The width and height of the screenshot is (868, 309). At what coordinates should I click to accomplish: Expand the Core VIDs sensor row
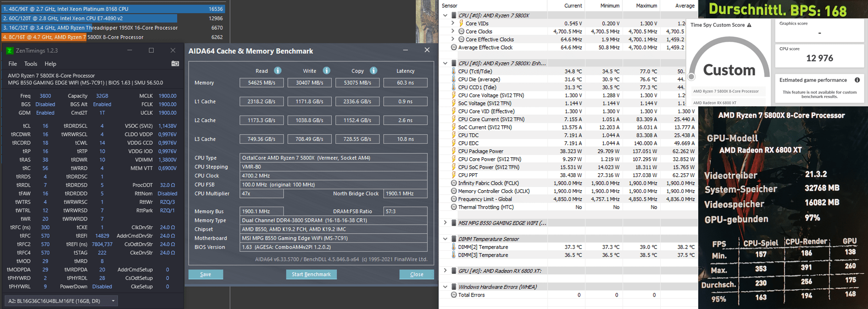(453, 23)
